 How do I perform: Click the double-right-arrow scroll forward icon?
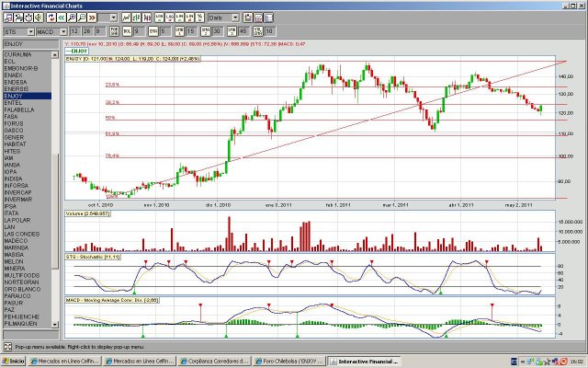pyautogui.click(x=92, y=17)
